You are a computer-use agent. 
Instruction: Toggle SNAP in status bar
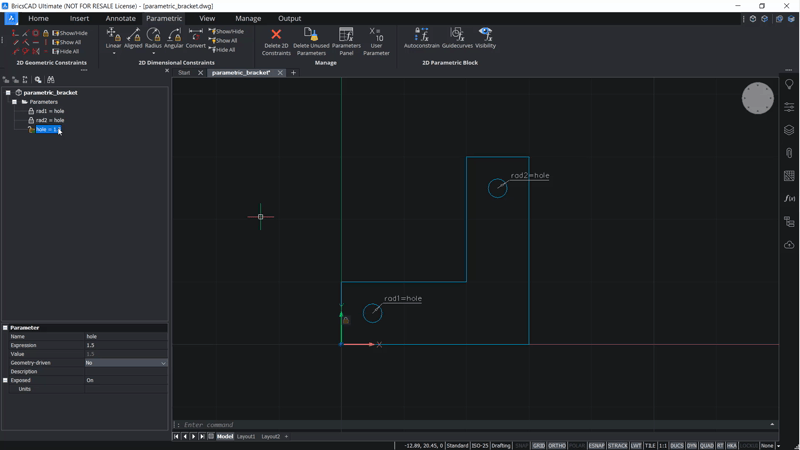(x=521, y=445)
